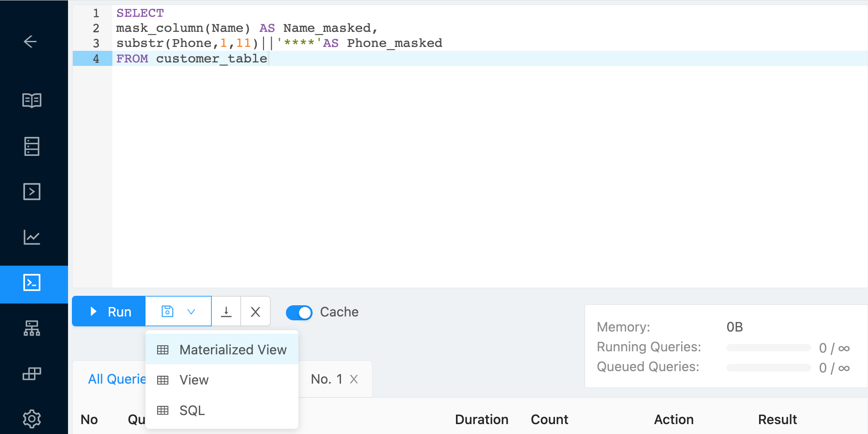Click the X clear query icon
This screenshot has height=434, width=868.
tap(255, 312)
